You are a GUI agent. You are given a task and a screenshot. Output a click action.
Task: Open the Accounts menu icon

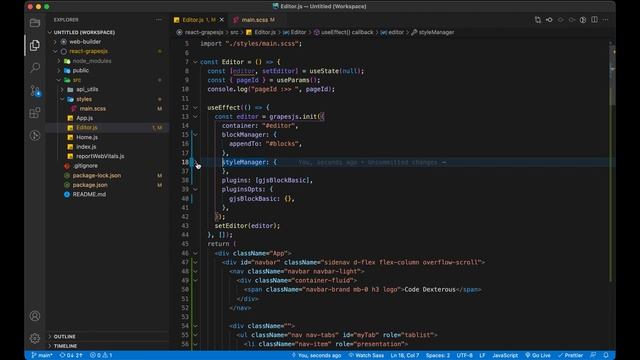[35, 316]
